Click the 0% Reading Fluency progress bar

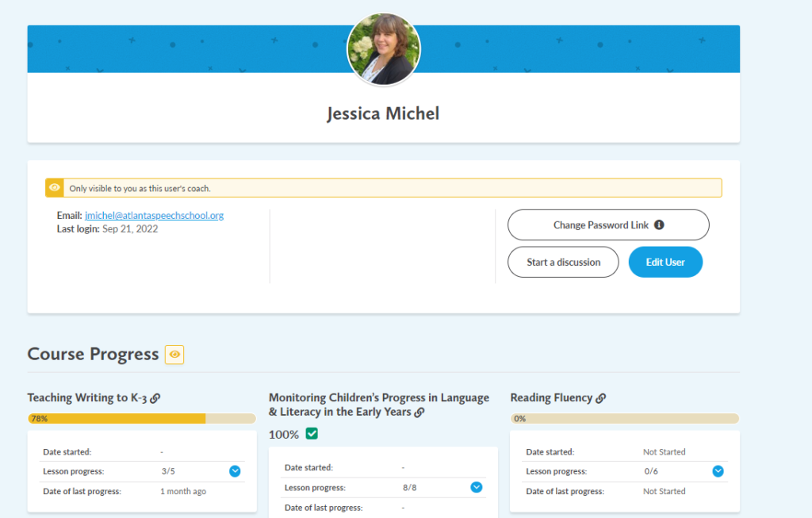625,419
